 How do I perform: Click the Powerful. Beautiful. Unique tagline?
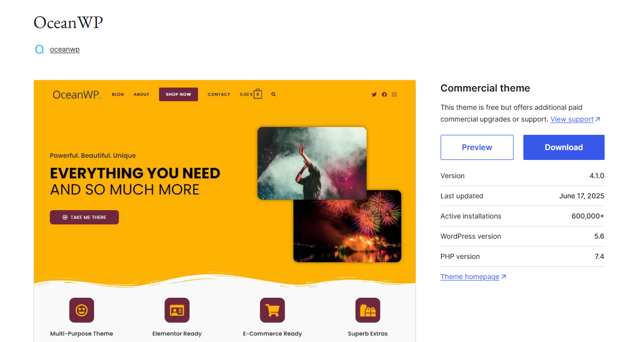pos(93,155)
